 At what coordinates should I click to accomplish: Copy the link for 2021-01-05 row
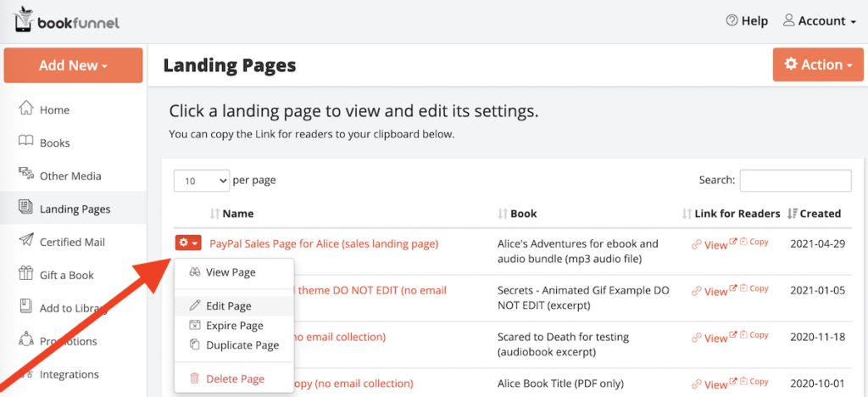click(754, 288)
